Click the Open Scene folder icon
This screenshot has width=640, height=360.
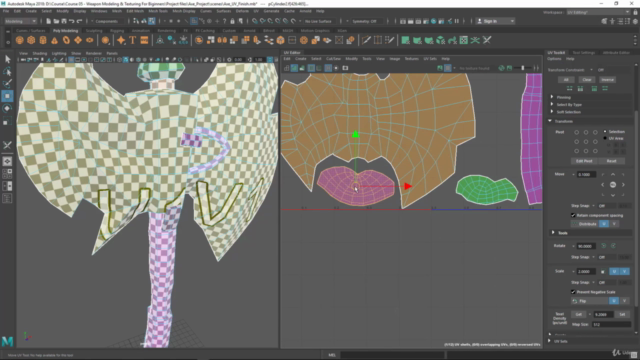click(56, 21)
